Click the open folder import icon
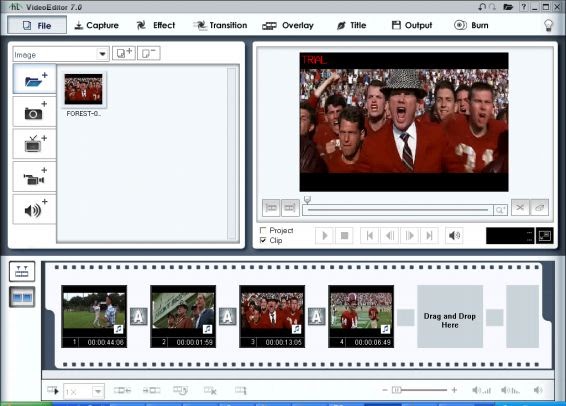566x406 pixels. point(35,79)
